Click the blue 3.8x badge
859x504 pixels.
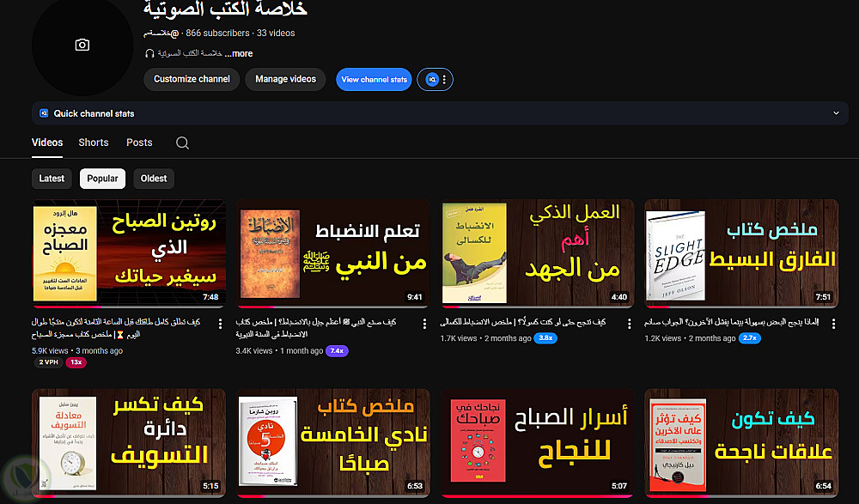click(x=545, y=338)
